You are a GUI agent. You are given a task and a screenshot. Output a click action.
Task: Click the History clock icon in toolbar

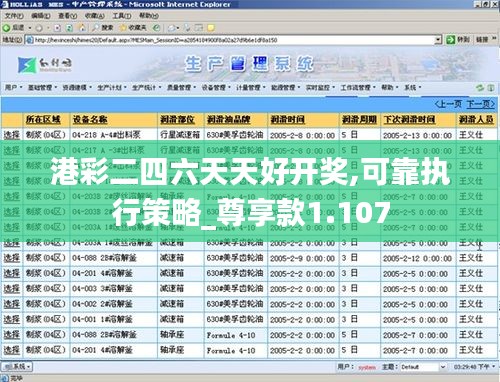coord(156,28)
